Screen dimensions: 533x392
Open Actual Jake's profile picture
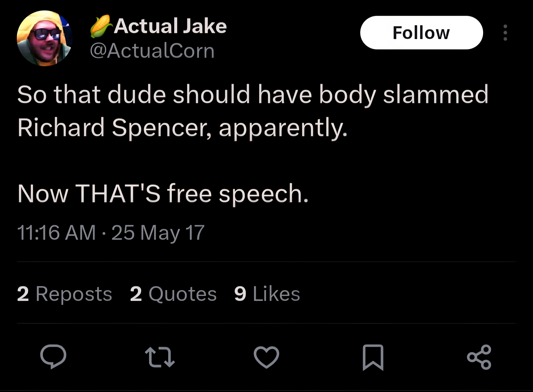(x=44, y=38)
